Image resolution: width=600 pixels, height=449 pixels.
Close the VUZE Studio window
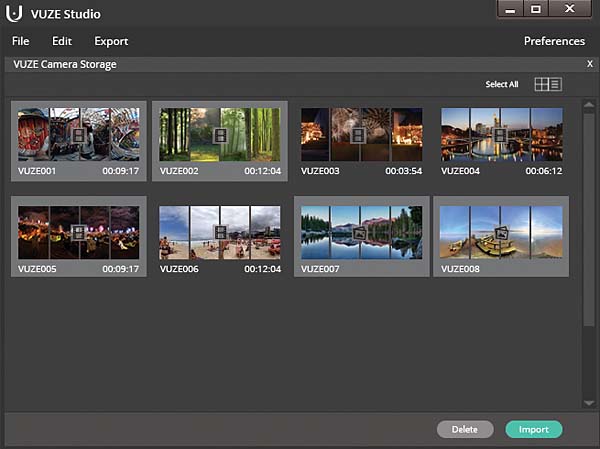pos(570,9)
